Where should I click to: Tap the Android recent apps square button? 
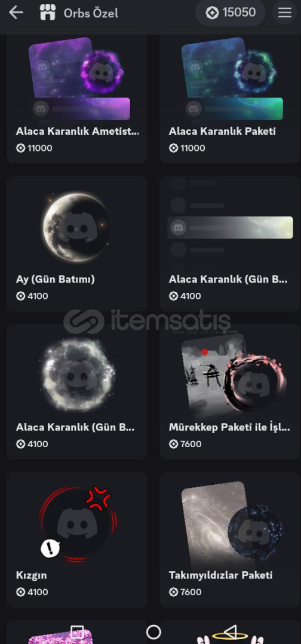(77, 631)
